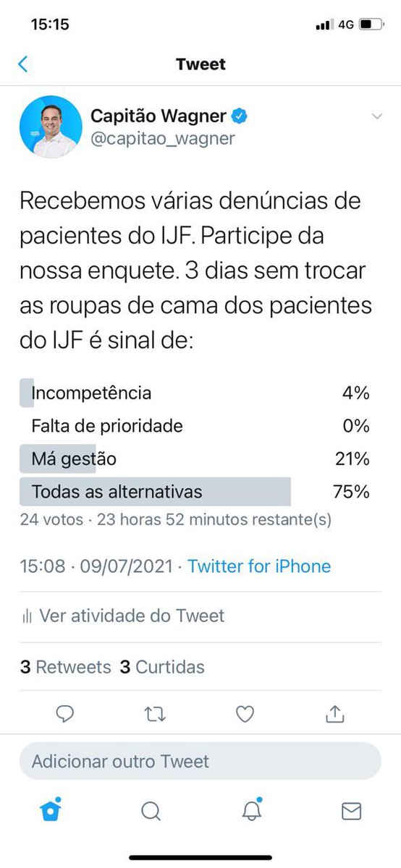Tap the back arrow icon
The height and width of the screenshot is (868, 401).
[x=22, y=64]
